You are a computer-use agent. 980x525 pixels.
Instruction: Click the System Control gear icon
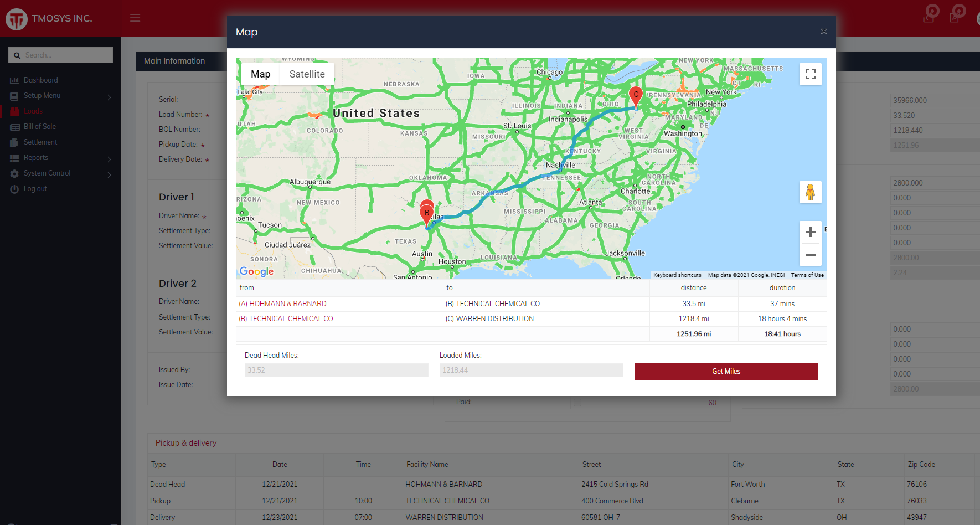click(14, 173)
